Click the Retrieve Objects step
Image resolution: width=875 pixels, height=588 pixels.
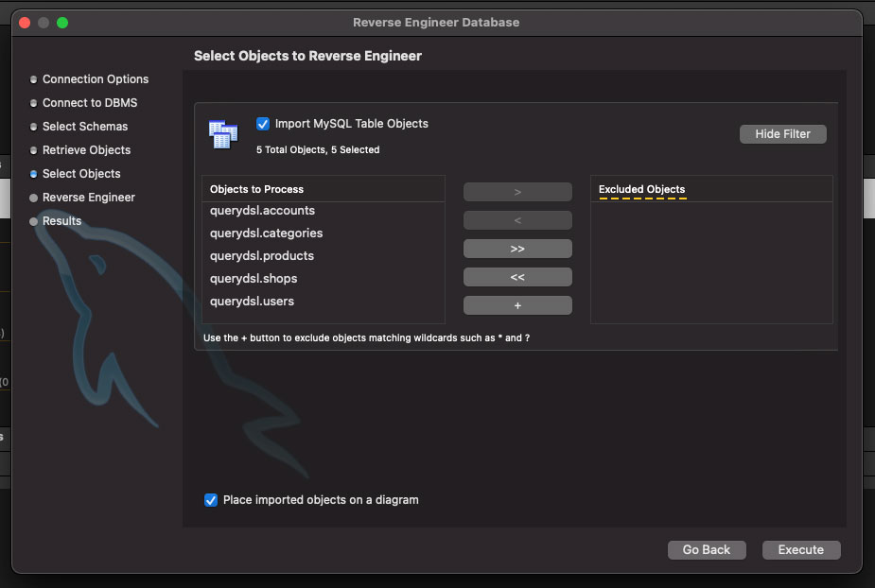(86, 150)
